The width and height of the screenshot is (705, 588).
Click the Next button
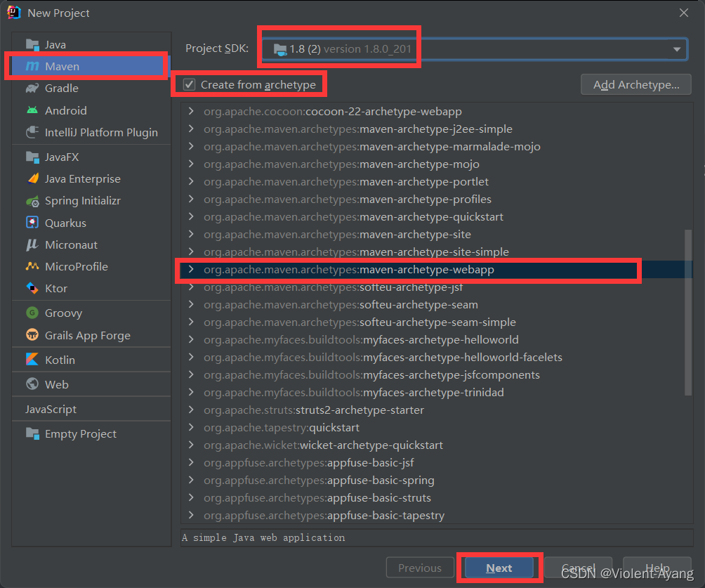click(499, 568)
